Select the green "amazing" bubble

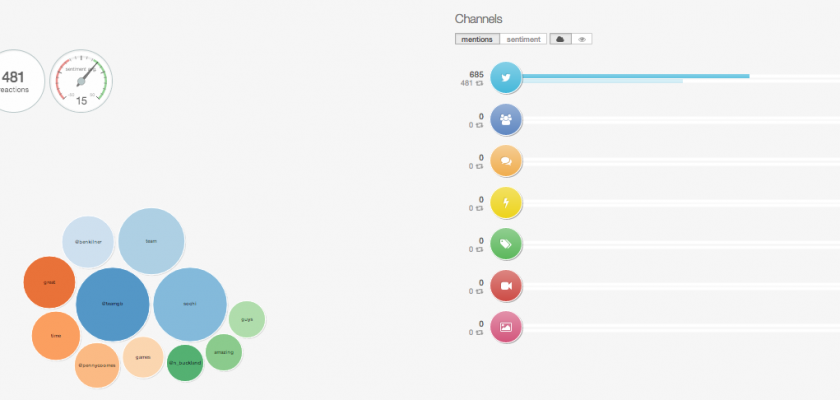[x=223, y=352]
